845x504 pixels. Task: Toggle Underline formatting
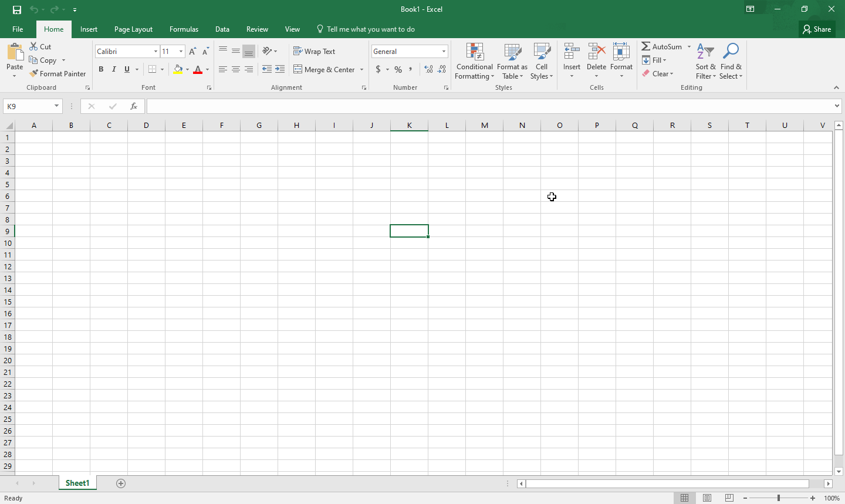pos(127,69)
